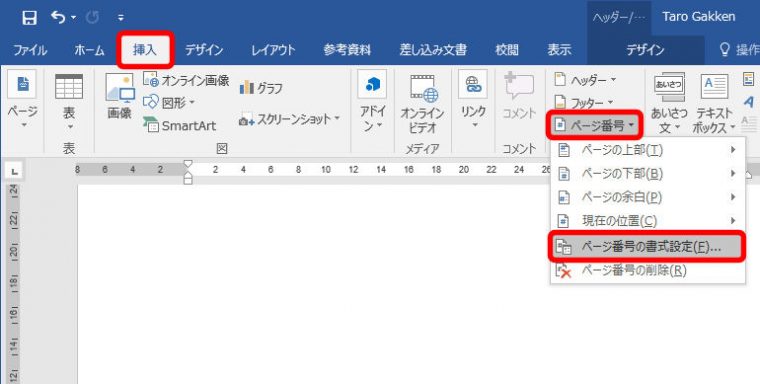
Task: Open the ファイル tab
Action: 30,49
